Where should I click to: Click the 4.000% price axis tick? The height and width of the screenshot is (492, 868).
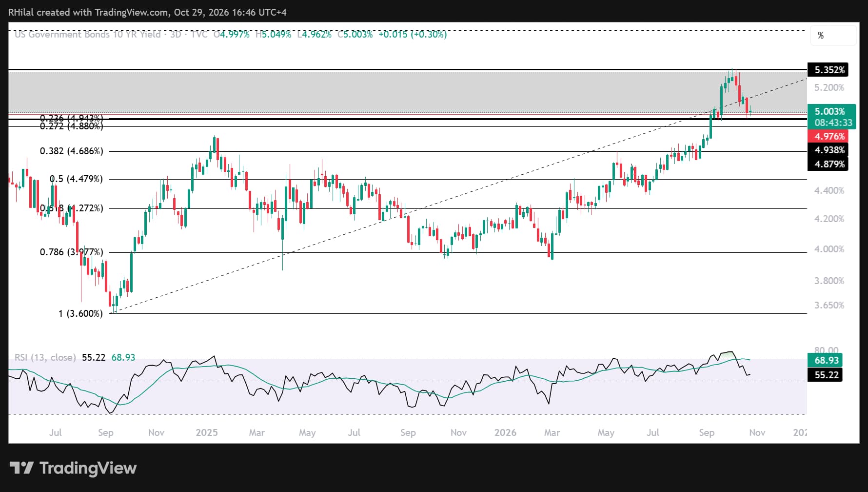click(829, 249)
